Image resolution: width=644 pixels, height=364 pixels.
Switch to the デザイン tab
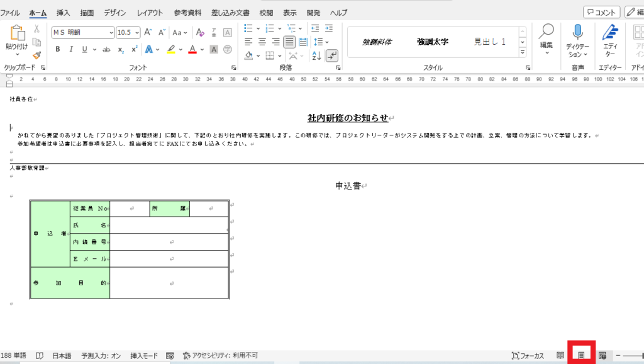pyautogui.click(x=114, y=13)
